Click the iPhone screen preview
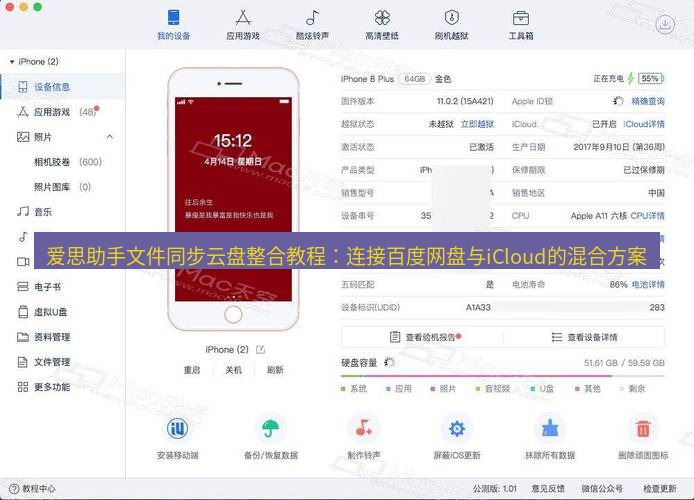Image resolution: width=694 pixels, height=500 pixels. 233,199
